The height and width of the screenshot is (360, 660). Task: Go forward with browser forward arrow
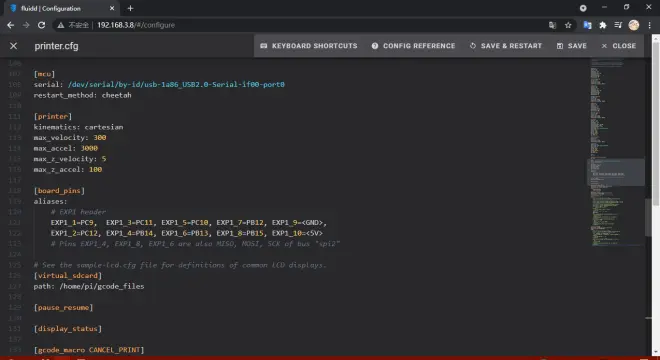(x=26, y=25)
